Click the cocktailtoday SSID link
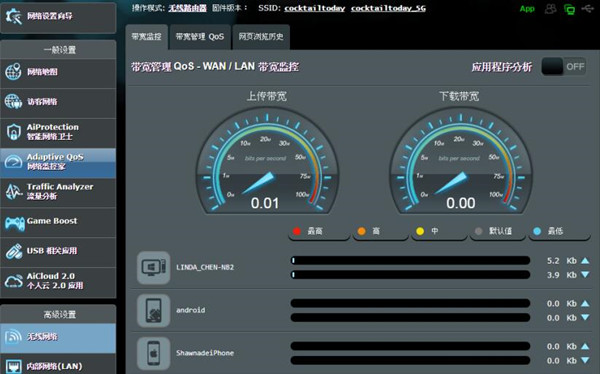 [315, 8]
